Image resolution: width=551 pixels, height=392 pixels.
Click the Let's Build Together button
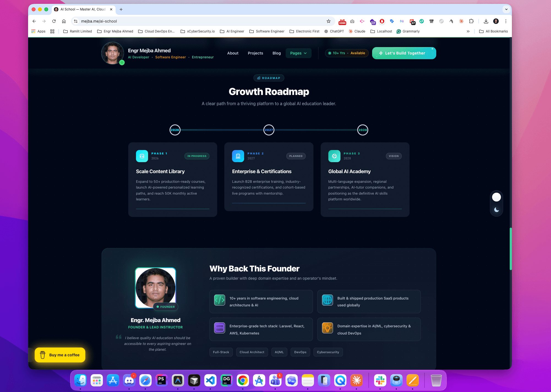[x=404, y=53]
